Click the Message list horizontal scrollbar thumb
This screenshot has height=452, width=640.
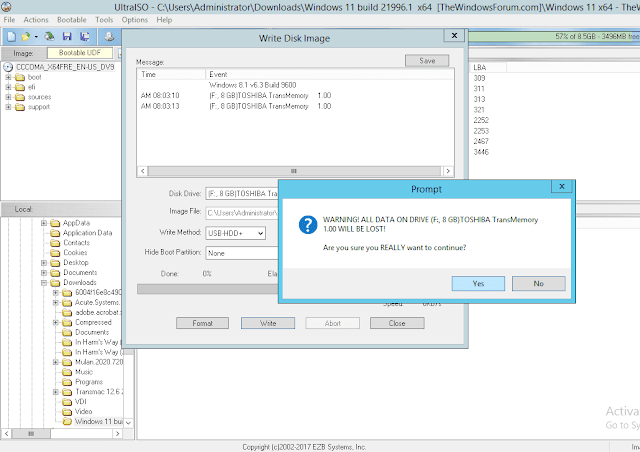pos(294,171)
